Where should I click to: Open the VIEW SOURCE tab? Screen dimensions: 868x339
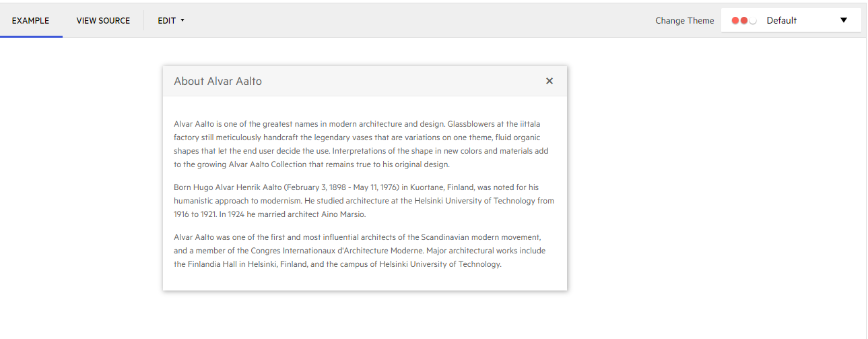point(103,20)
